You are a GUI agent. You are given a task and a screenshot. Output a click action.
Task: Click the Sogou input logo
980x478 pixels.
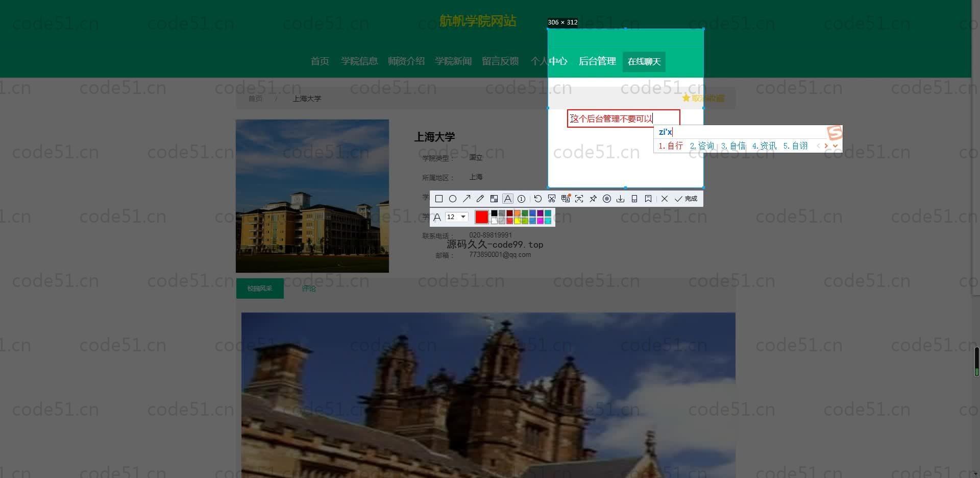[834, 133]
